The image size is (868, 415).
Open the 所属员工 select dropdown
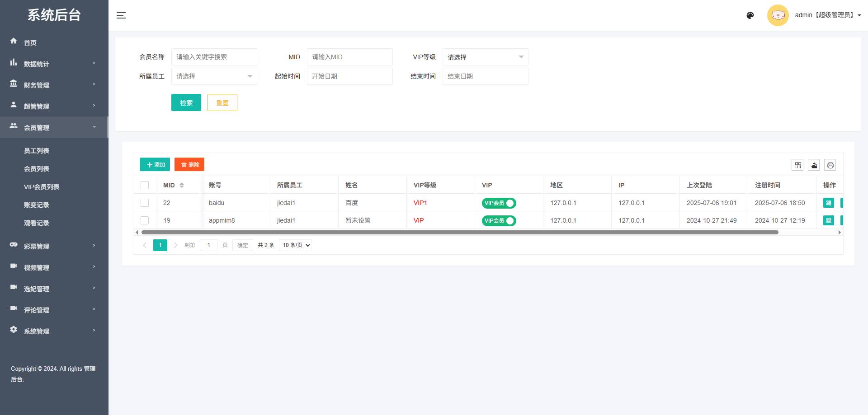[214, 76]
